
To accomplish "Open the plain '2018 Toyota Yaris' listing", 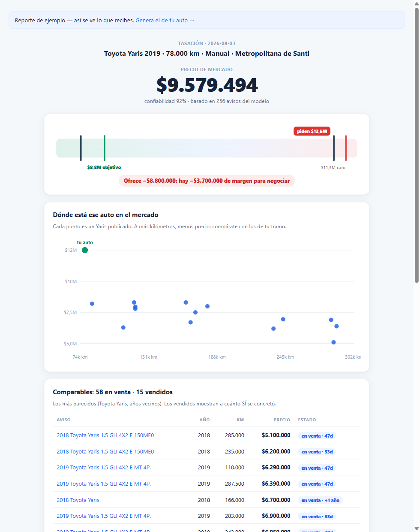I will coord(78,500).
